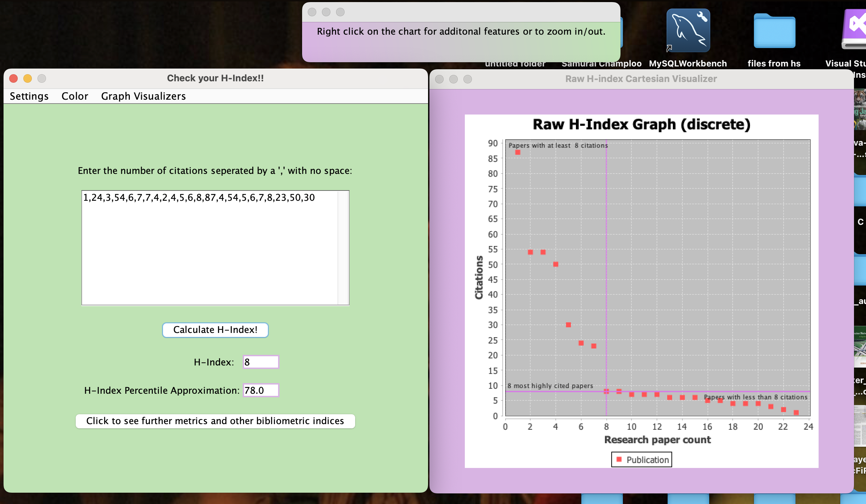Click the chart title 'Raw H-Index Graph (discrete)'
This screenshot has width=866, height=504.
coord(641,124)
